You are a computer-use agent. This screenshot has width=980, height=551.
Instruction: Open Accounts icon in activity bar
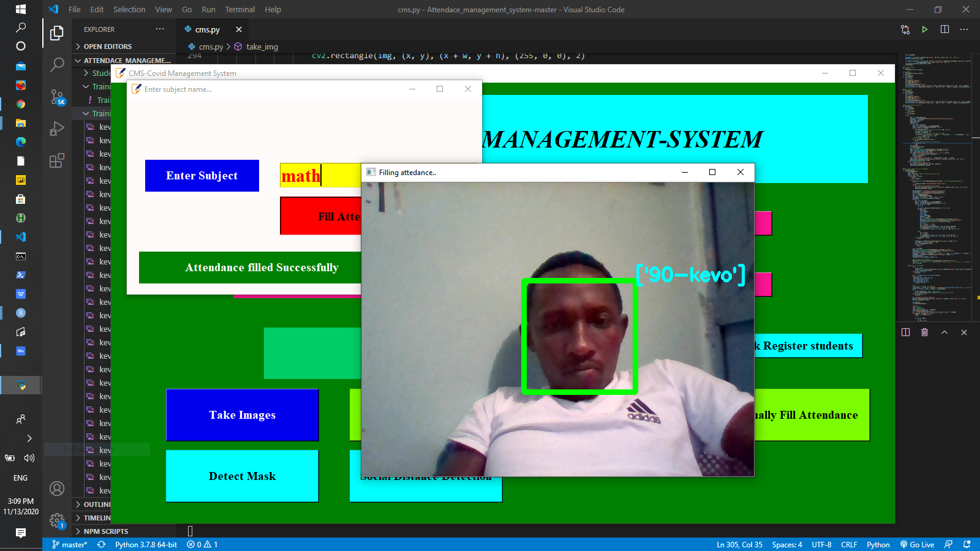(x=57, y=489)
